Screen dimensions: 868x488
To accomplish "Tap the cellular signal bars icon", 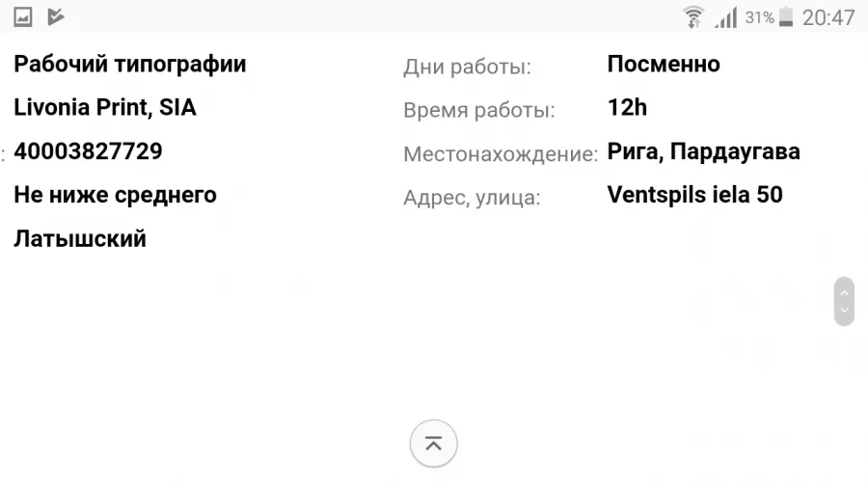I will tap(725, 17).
